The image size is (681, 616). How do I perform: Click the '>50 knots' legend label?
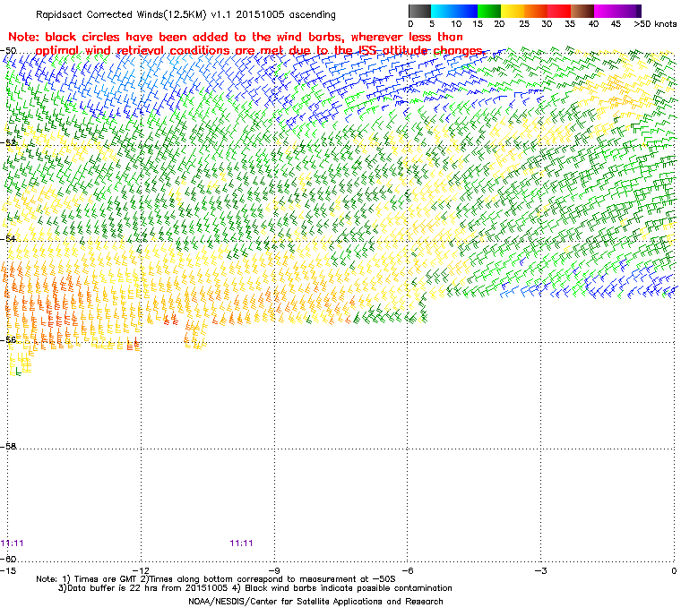tap(655, 24)
